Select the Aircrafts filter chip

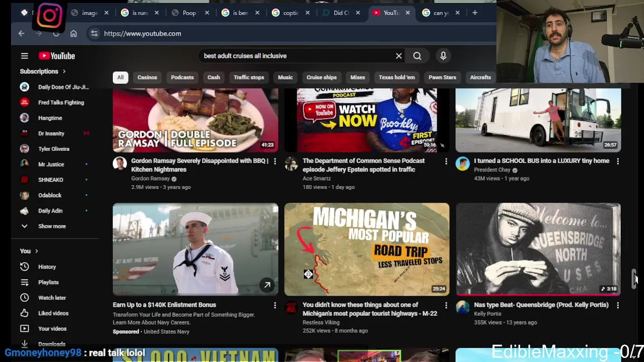click(480, 77)
